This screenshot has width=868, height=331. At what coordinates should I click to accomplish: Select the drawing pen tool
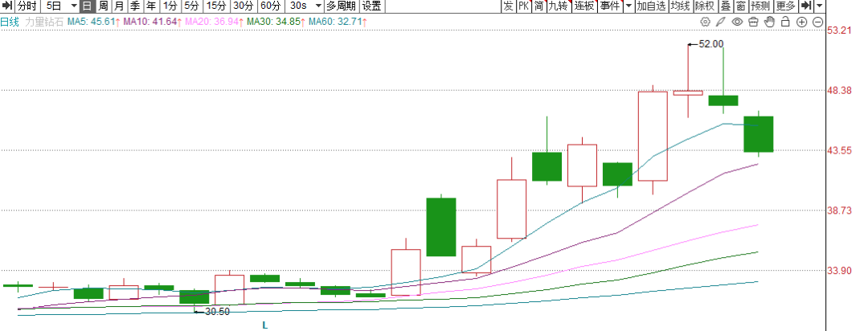click(721, 22)
